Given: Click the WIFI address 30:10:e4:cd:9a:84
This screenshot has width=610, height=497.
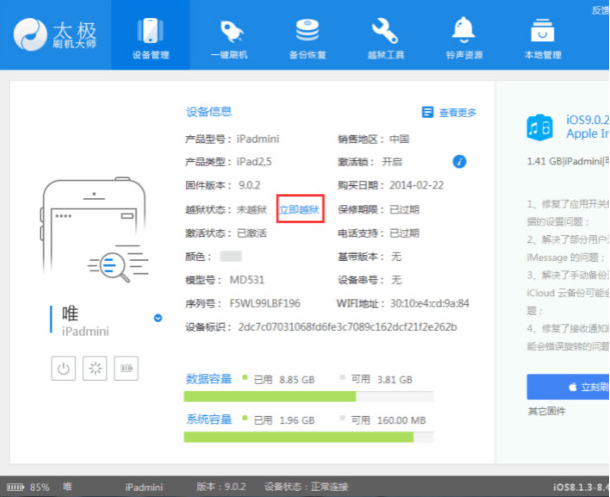Looking at the screenshot, I should (430, 303).
